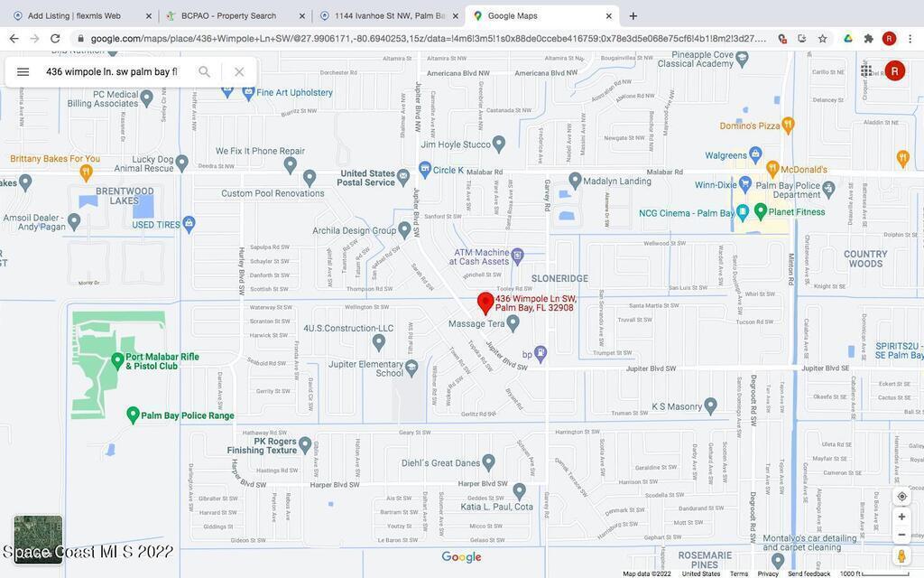
Task: Switch to satellite layer thumbnail
Action: (38, 539)
